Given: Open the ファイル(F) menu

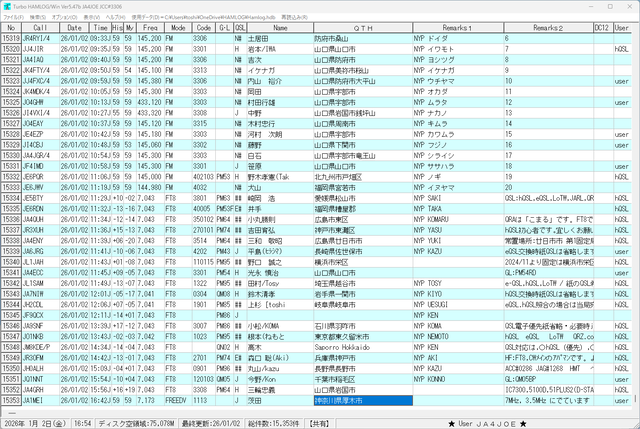Looking at the screenshot, I should pyautogui.click(x=13, y=17).
